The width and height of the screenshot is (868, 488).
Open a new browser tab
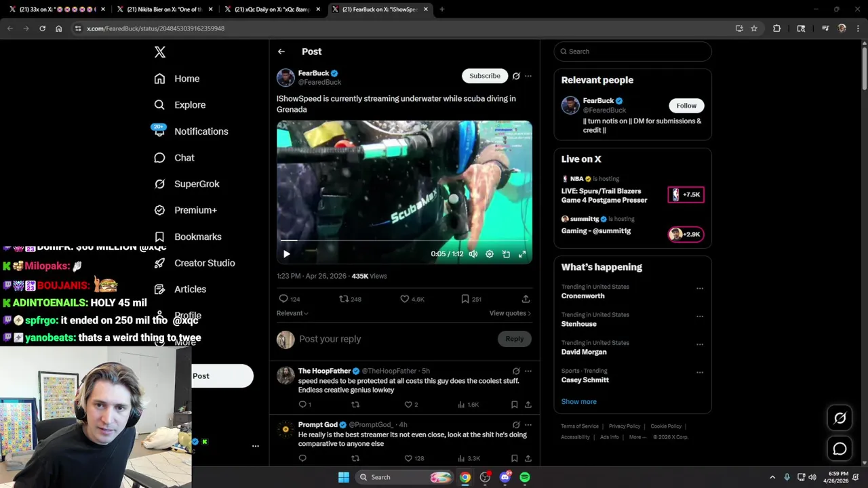[x=441, y=9]
